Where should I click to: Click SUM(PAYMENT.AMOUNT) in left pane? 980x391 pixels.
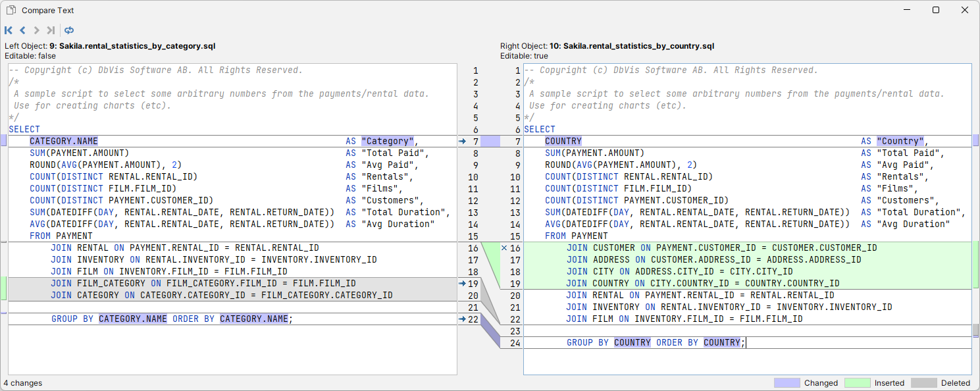79,153
